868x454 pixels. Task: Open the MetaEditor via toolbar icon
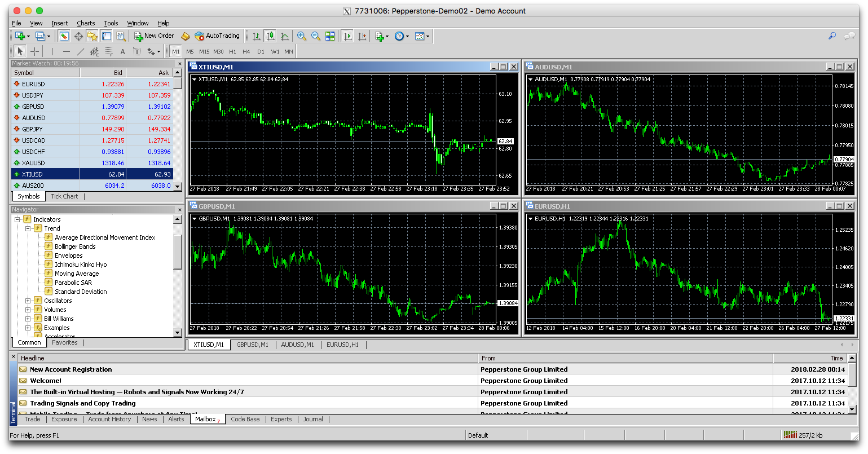click(x=184, y=36)
